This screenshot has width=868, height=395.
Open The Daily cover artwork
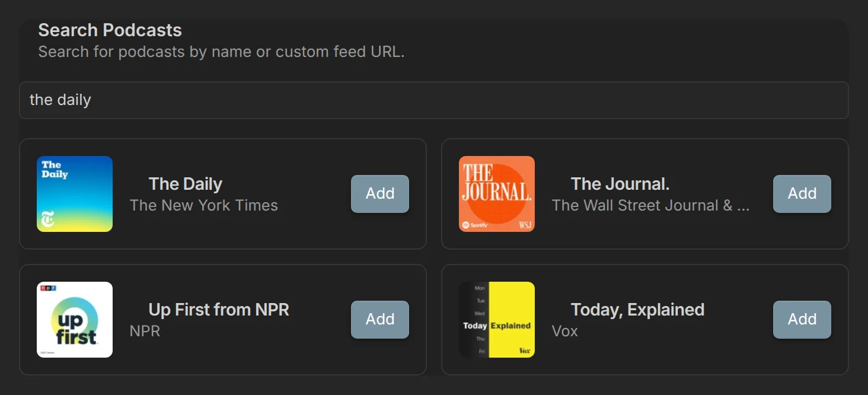tap(75, 194)
